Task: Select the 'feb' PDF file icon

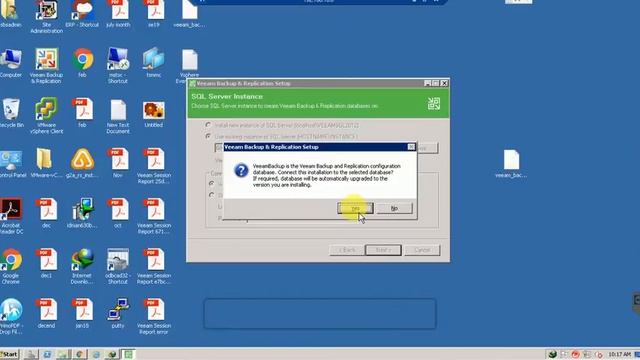Action: [x=82, y=113]
